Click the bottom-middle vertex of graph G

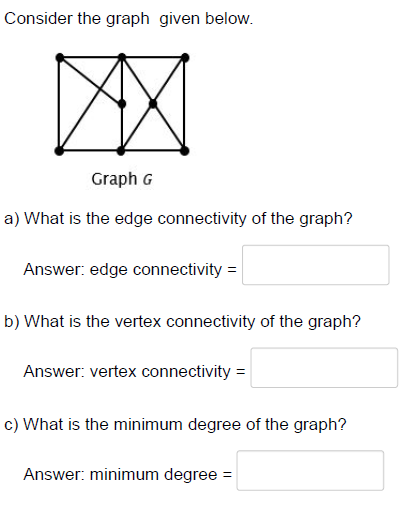click(x=121, y=151)
